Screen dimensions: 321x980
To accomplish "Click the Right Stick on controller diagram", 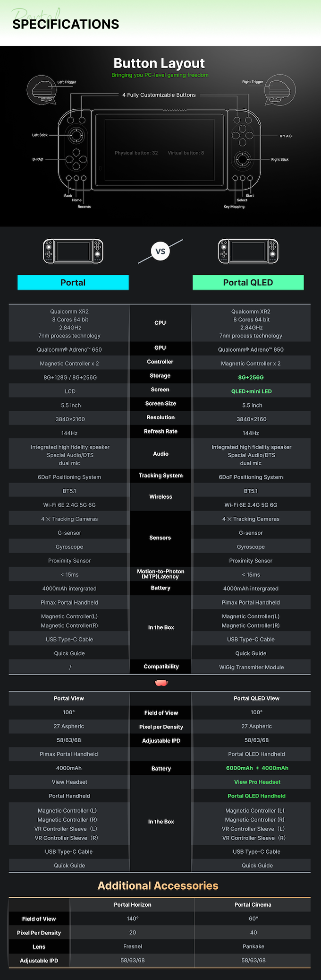I will [x=242, y=159].
